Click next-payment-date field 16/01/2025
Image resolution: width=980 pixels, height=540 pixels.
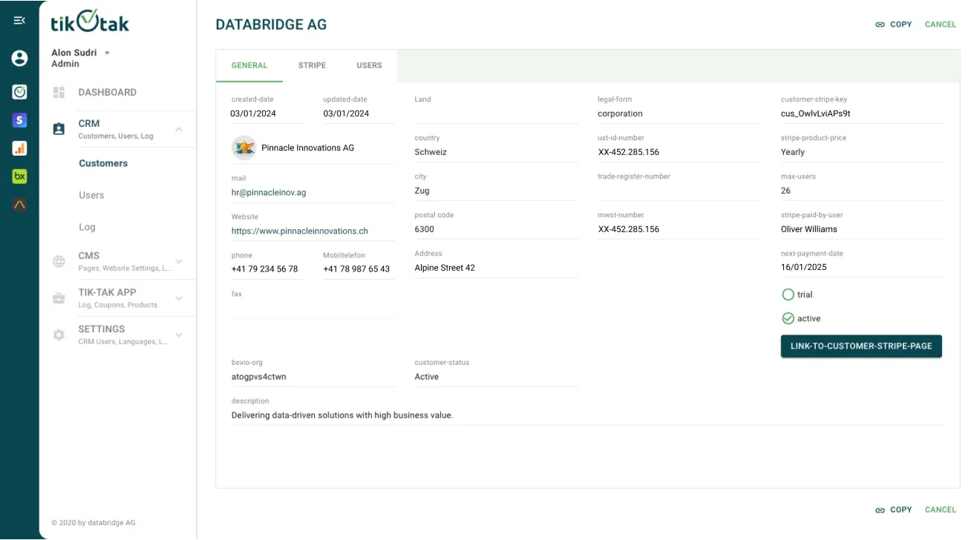[x=862, y=263]
